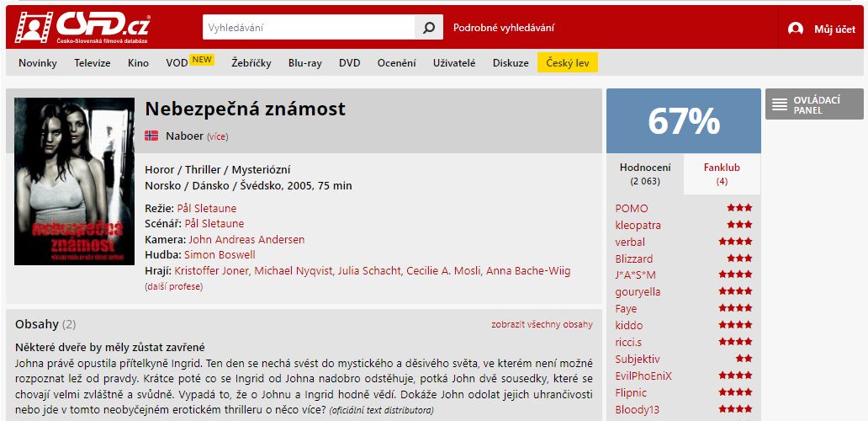Open actress Cecilie A. Mosli
The height and width of the screenshot is (421, 868).
(443, 271)
